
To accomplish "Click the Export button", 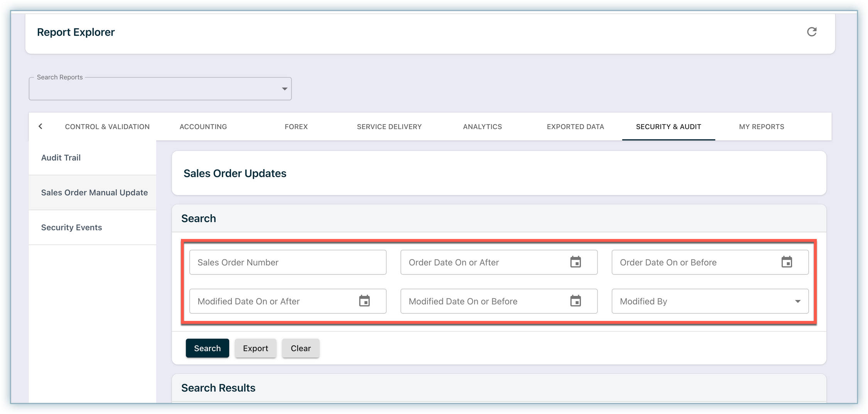I will tap(255, 348).
